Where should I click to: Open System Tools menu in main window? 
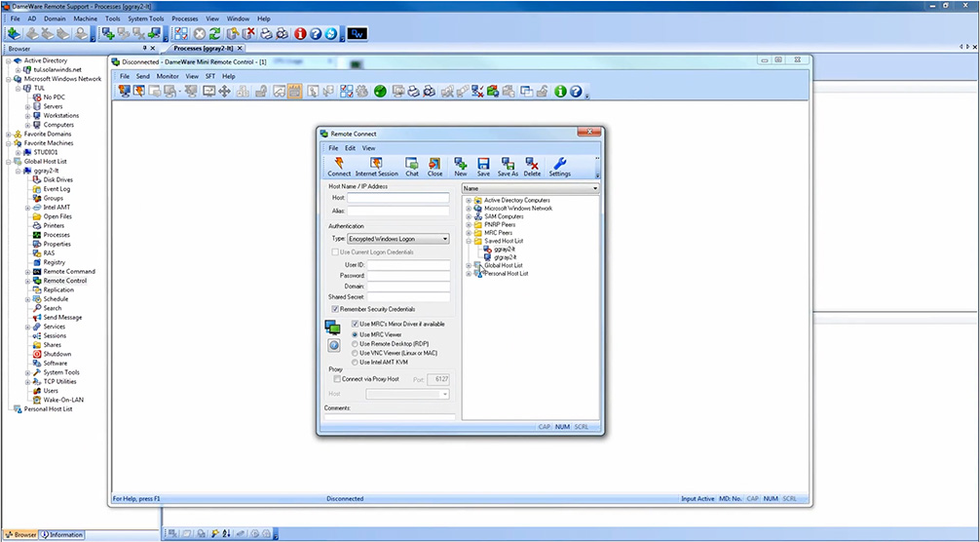pos(145,19)
